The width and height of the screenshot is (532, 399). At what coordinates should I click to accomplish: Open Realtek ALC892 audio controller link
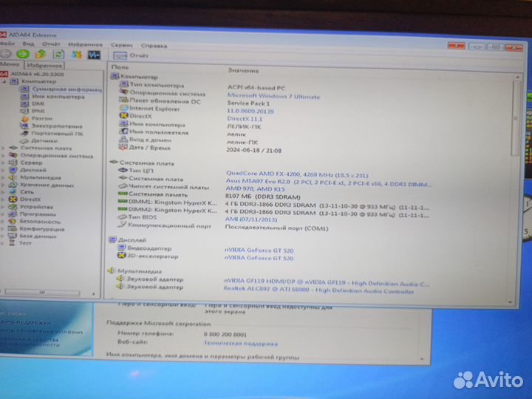pyautogui.click(x=318, y=290)
